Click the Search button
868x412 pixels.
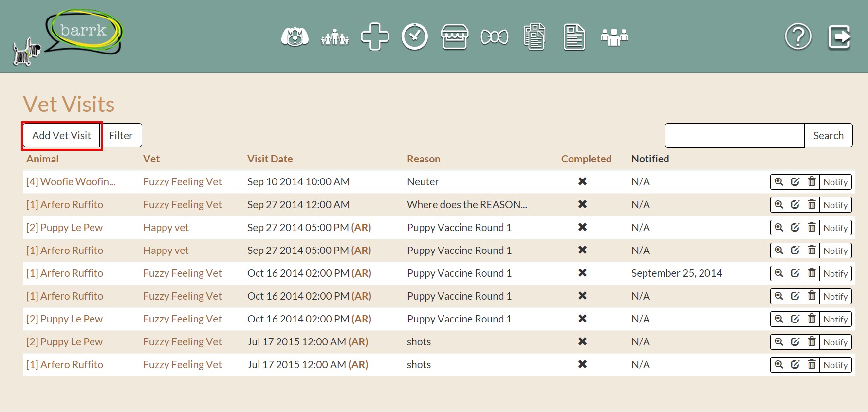click(828, 136)
